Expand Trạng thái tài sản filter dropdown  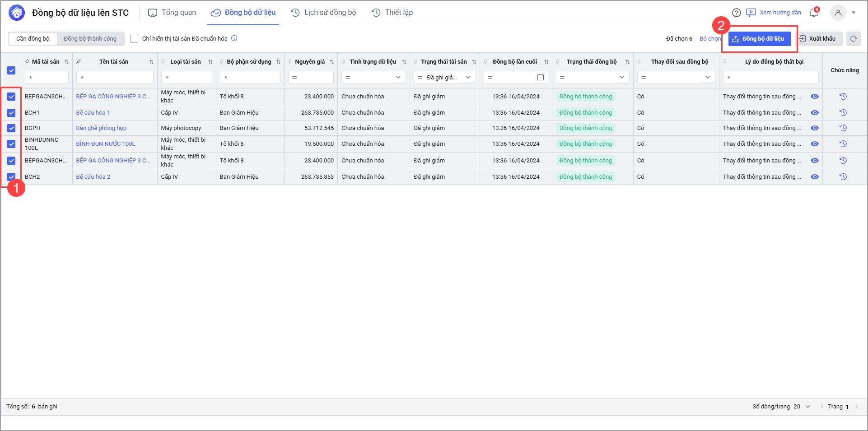point(468,77)
